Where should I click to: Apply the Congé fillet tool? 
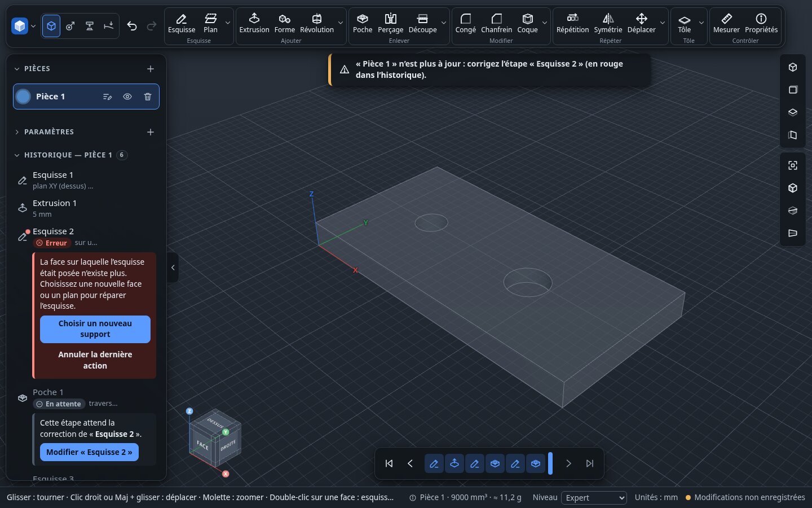466,23
